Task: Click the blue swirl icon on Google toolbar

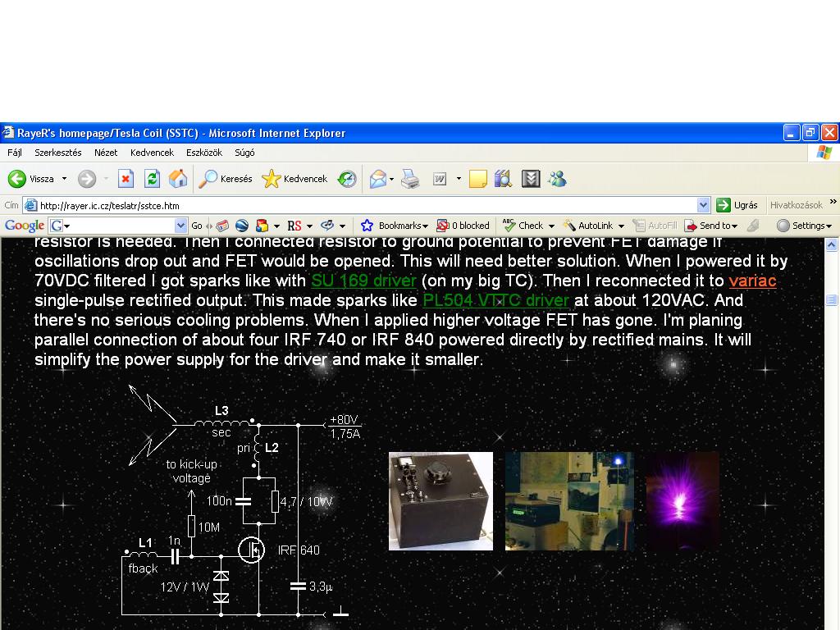Action: tap(327, 226)
